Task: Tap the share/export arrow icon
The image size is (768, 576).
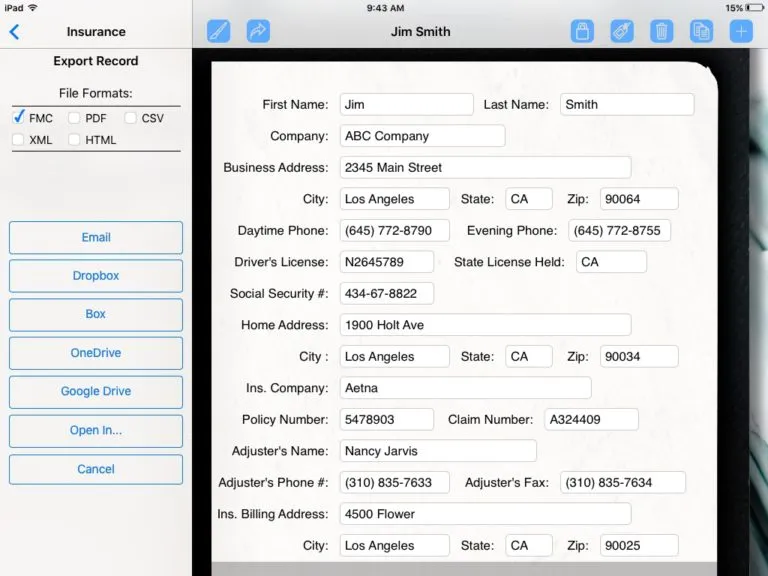Action: point(258,31)
